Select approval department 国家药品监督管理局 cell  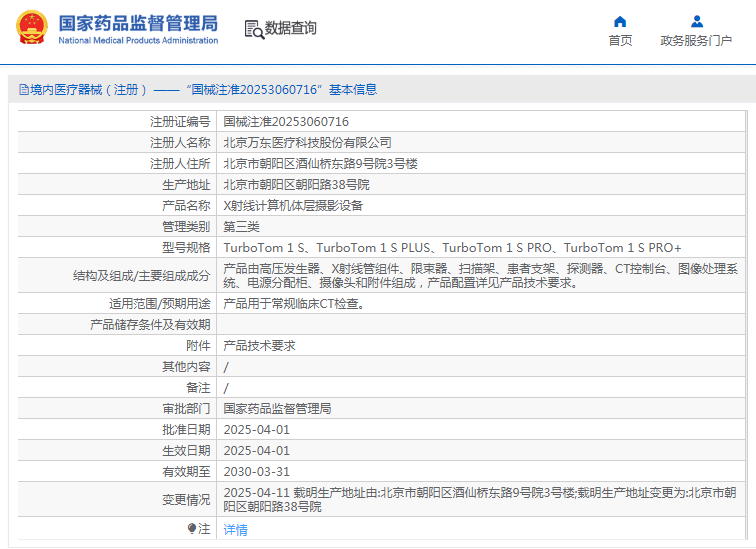(x=277, y=409)
